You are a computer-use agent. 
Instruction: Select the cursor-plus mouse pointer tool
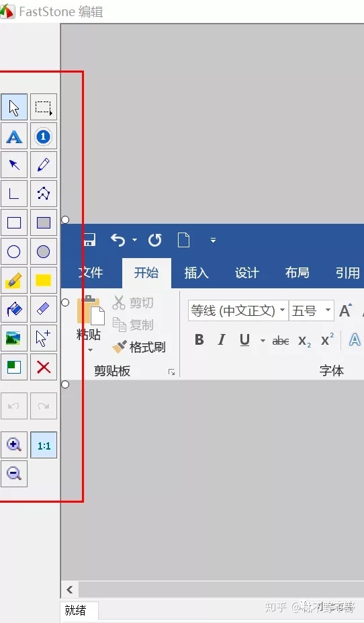point(43,338)
